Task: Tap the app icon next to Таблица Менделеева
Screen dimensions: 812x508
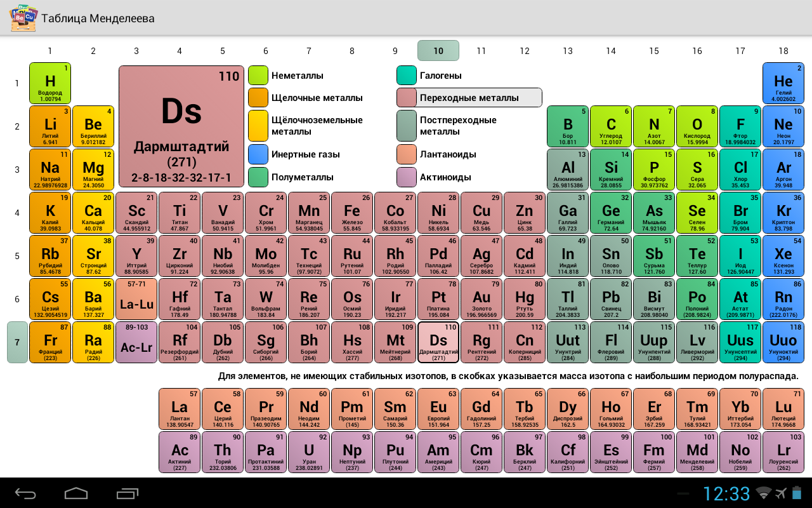Action: pyautogui.click(x=23, y=18)
